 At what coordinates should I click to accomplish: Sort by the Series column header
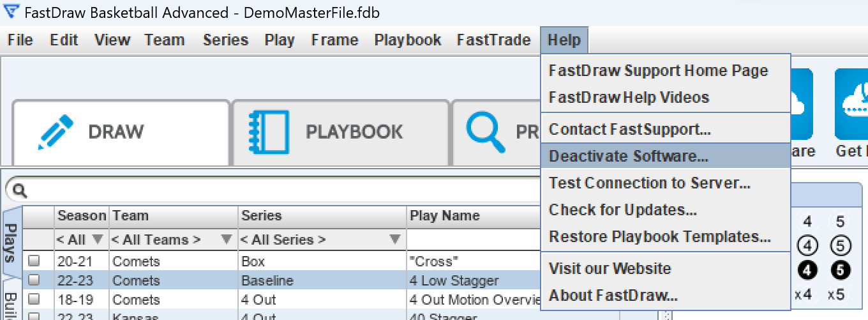[322, 216]
